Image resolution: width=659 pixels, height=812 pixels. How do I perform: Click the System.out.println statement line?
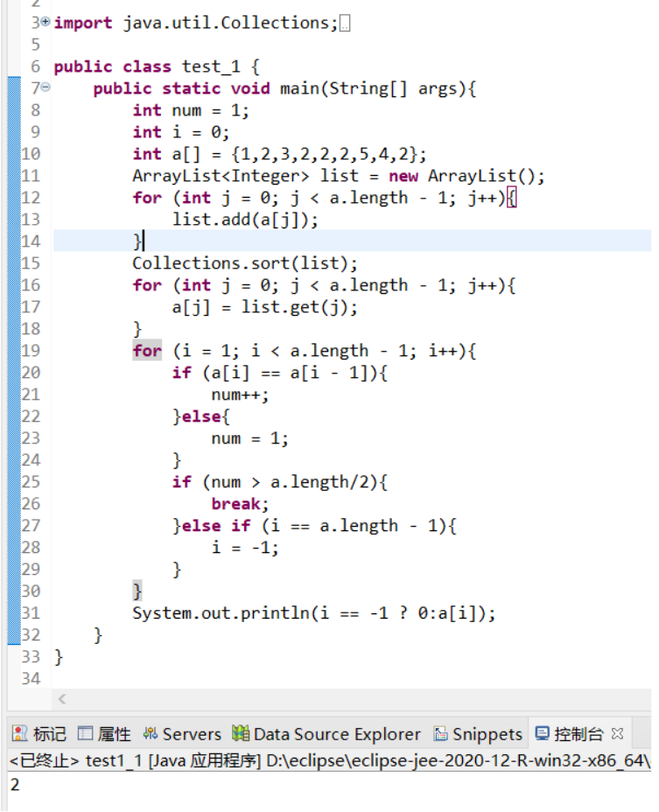314,613
